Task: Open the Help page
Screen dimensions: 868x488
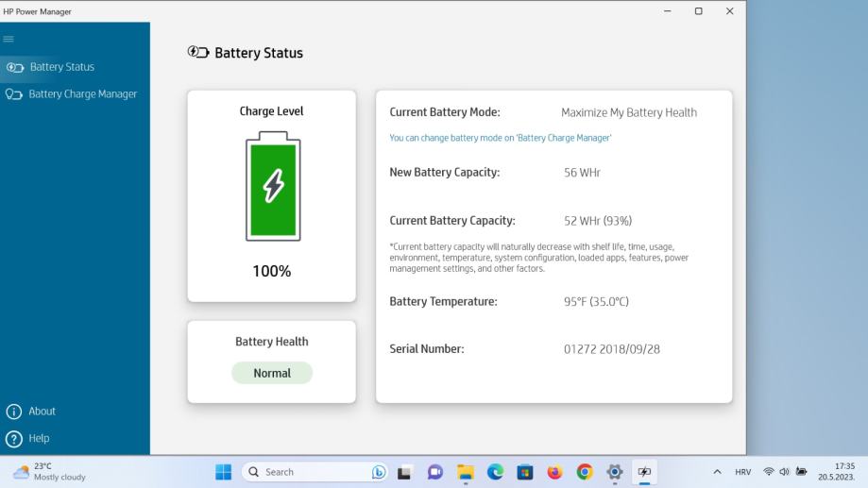Action: (x=39, y=438)
